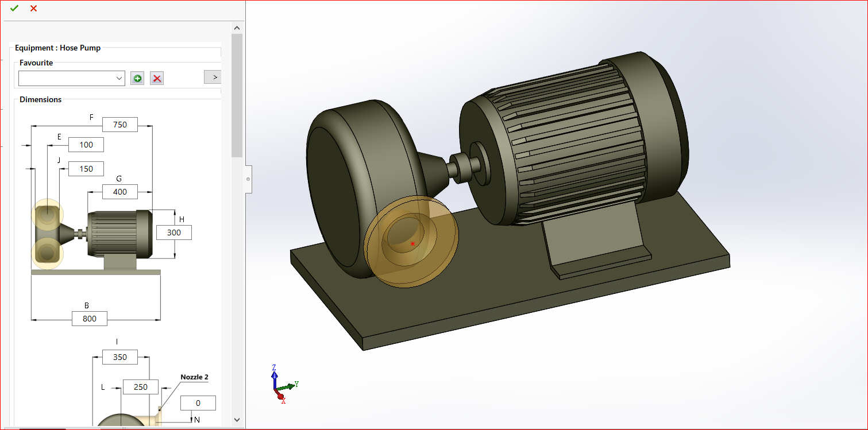Image resolution: width=868 pixels, height=430 pixels.
Task: Edit dimension E value 100
Action: [86, 145]
